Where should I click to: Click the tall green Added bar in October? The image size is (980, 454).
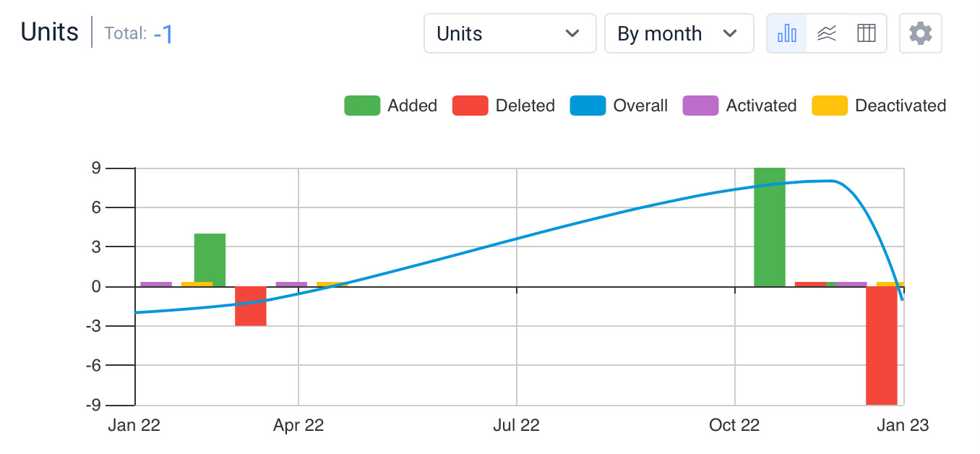(x=769, y=227)
